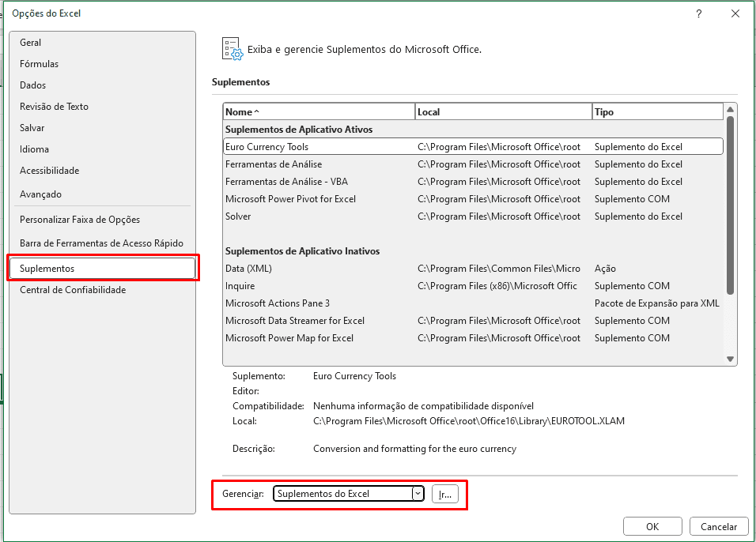Sort by the Nome column header

pyautogui.click(x=319, y=111)
